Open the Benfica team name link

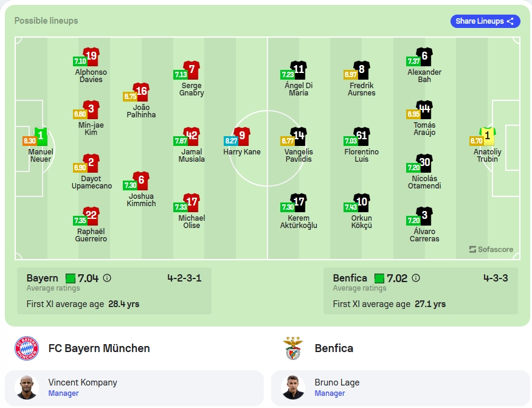coord(334,348)
